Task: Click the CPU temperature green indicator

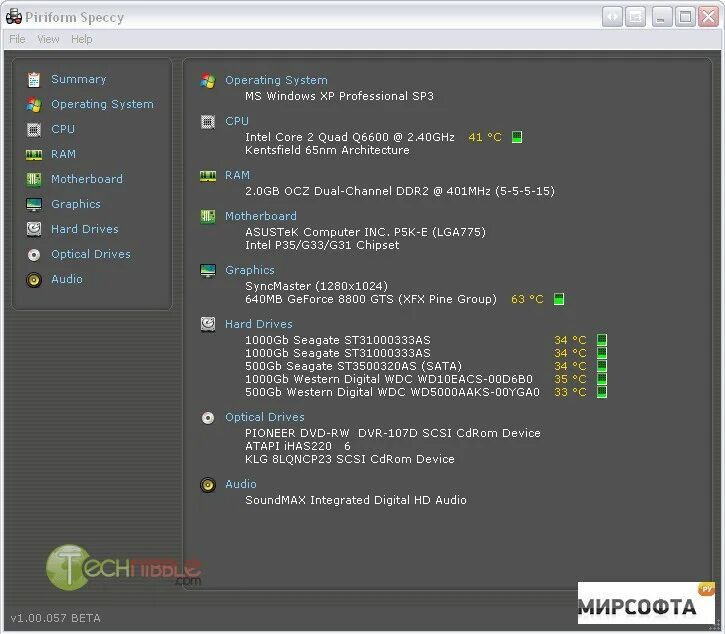Action: (517, 137)
